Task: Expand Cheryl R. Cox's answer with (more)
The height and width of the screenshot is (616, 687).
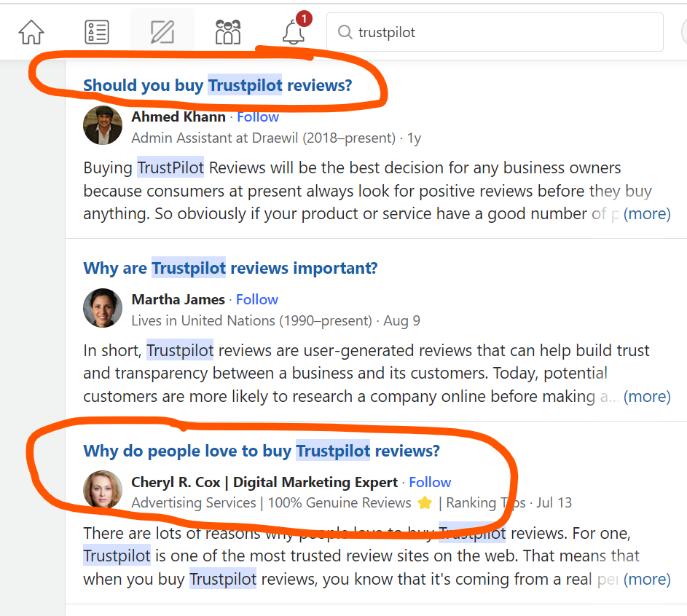Action: pyautogui.click(x=647, y=580)
